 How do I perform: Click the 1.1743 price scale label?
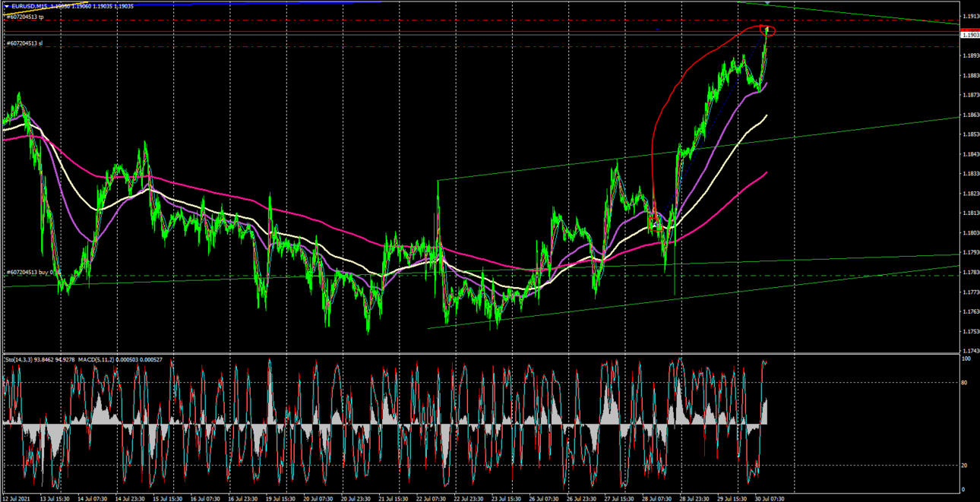click(x=970, y=351)
